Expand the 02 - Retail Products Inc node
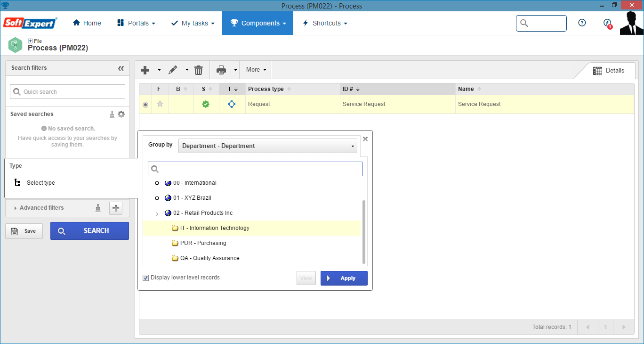This screenshot has height=344, width=644. (x=157, y=214)
